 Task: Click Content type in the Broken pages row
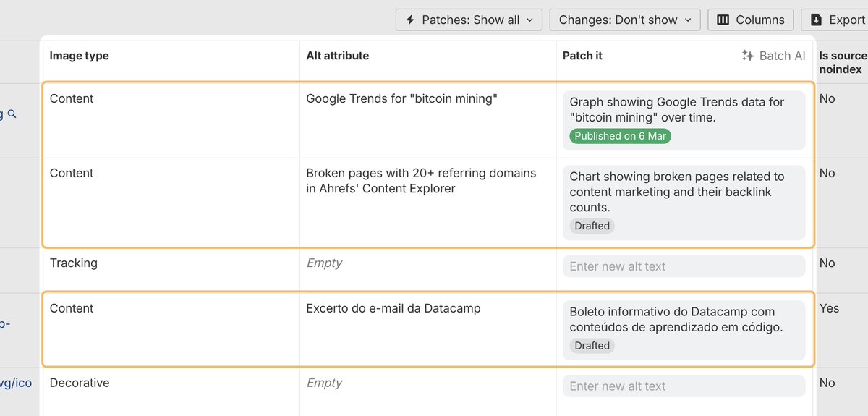[72, 173]
